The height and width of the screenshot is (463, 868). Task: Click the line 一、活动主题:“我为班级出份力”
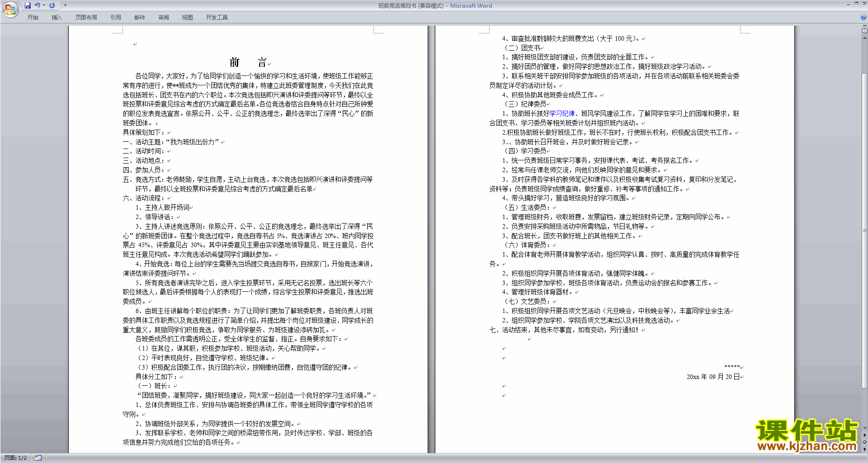[171, 142]
